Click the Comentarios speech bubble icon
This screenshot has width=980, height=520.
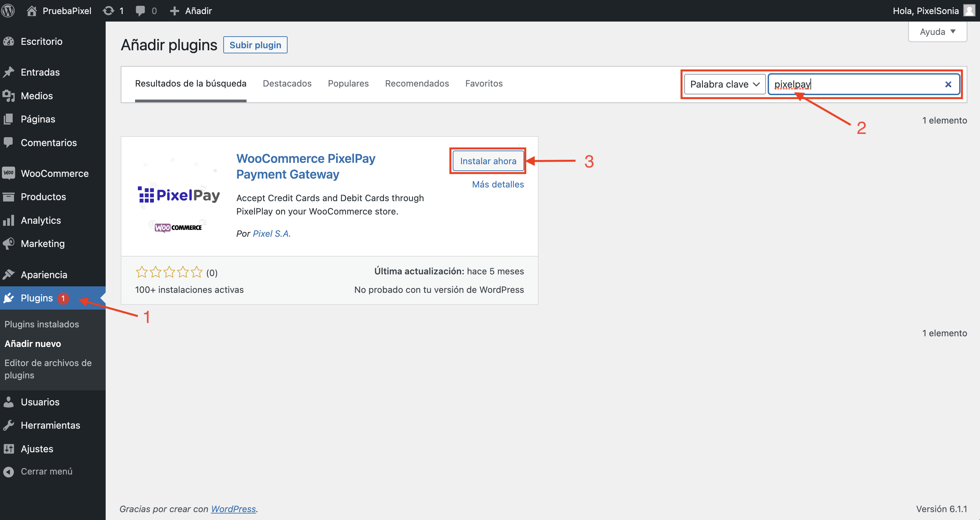(x=8, y=142)
